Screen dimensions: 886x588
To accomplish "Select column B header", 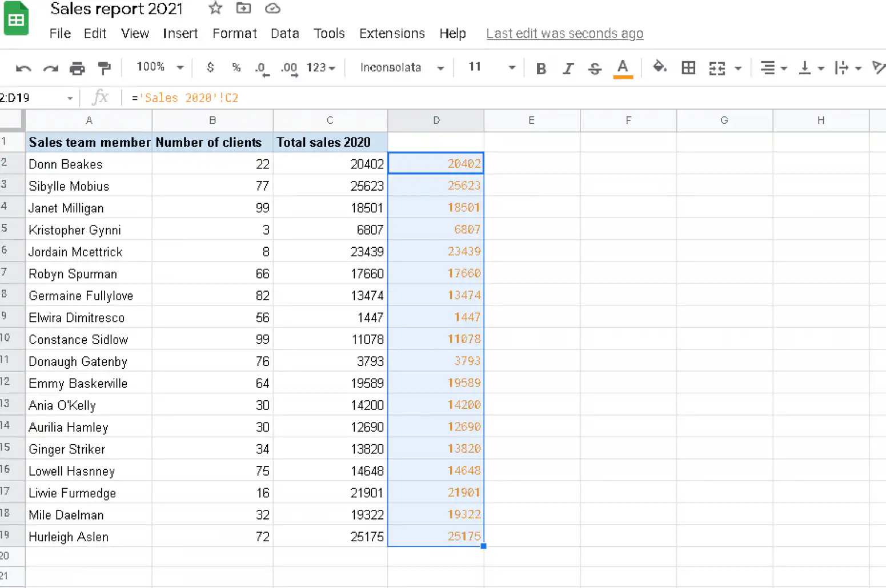I will pyautogui.click(x=213, y=120).
